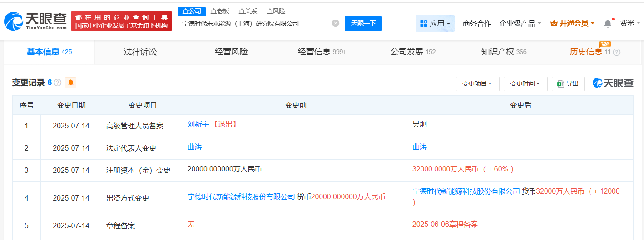Open 宁德时代新能源科技股份有限公司 link in 变更前 column
This screenshot has height=240, width=644.
[x=241, y=196]
